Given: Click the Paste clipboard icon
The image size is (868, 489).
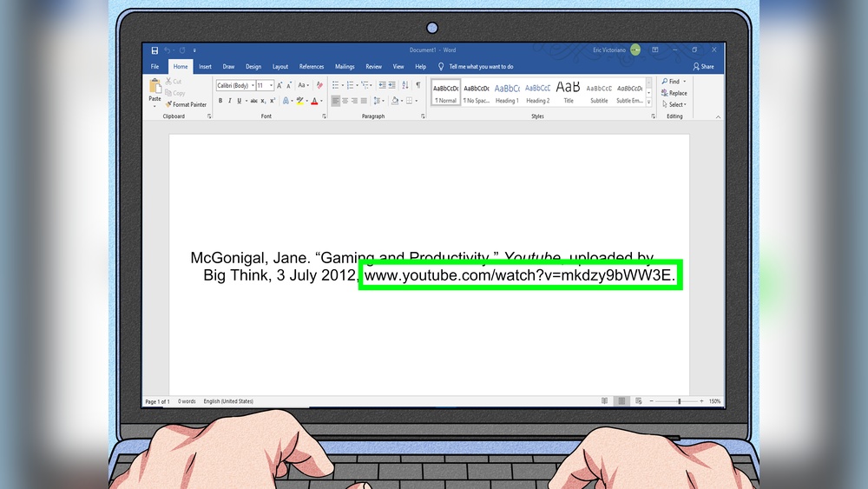Looking at the screenshot, I should [155, 86].
